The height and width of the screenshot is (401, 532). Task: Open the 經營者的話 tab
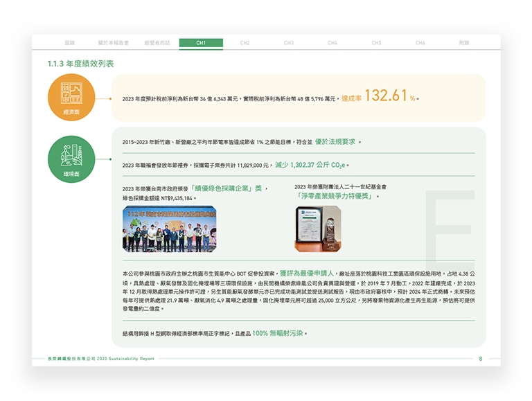157,43
